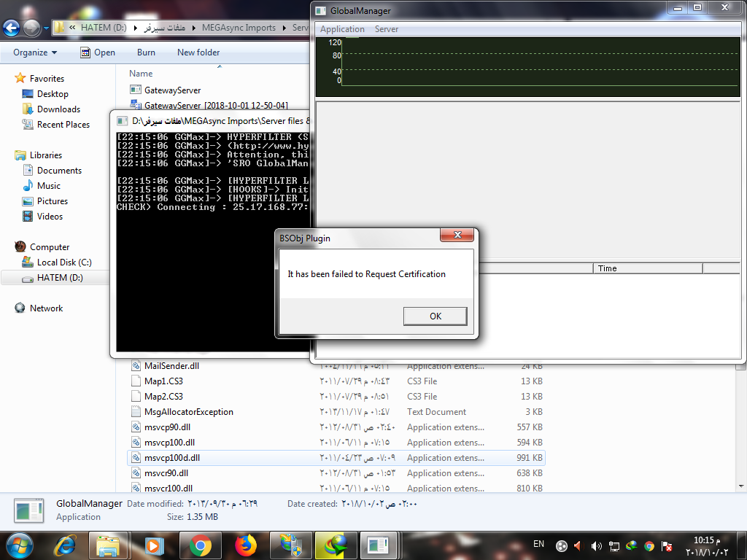Image resolution: width=747 pixels, height=560 pixels.
Task: Select the Map2.CS3 file
Action: [x=163, y=396]
